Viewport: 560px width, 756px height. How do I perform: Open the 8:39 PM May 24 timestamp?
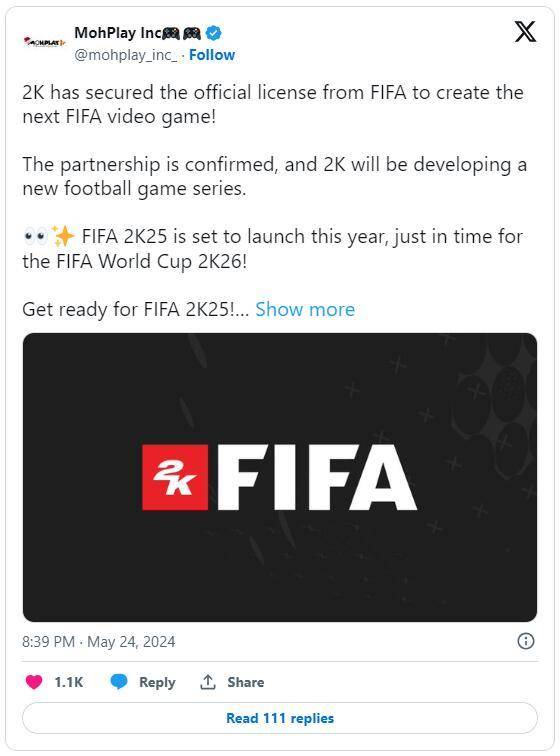98,642
